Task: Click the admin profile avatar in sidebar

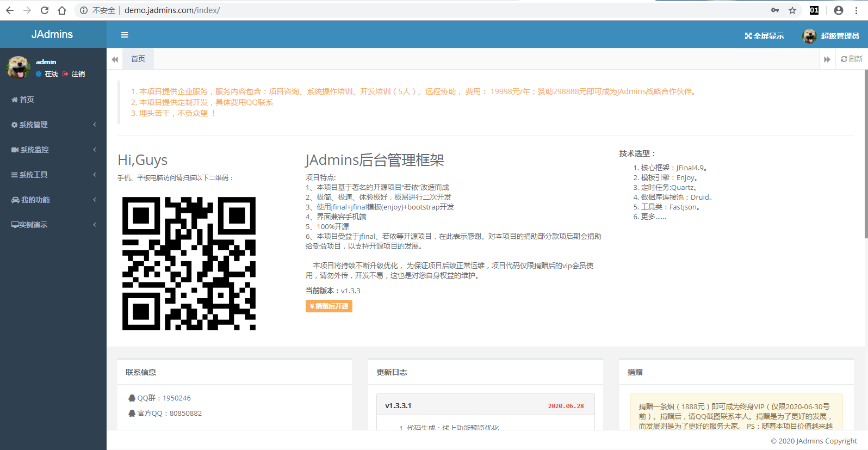Action: click(18, 67)
